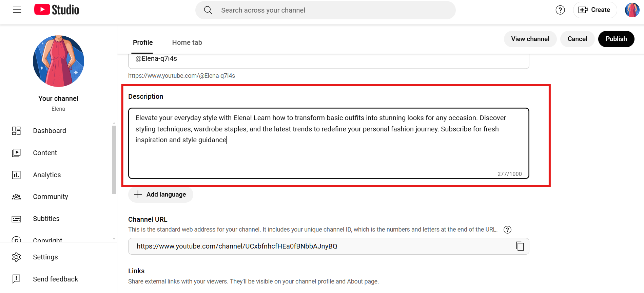Open the help question mark icon
The width and height of the screenshot is (644, 293).
point(560,10)
